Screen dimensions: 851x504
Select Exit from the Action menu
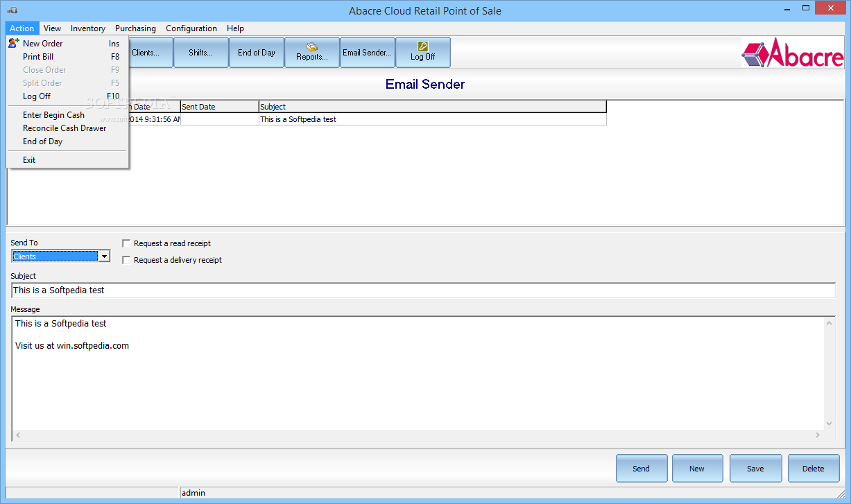[67, 160]
